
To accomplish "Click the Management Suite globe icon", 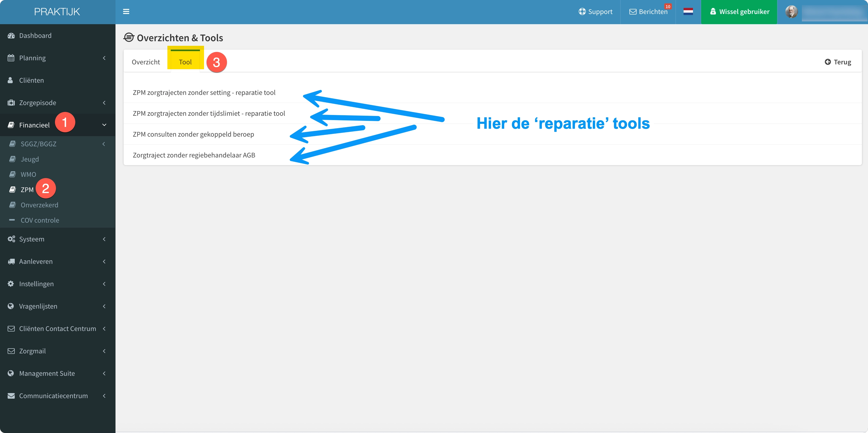I will [11, 373].
